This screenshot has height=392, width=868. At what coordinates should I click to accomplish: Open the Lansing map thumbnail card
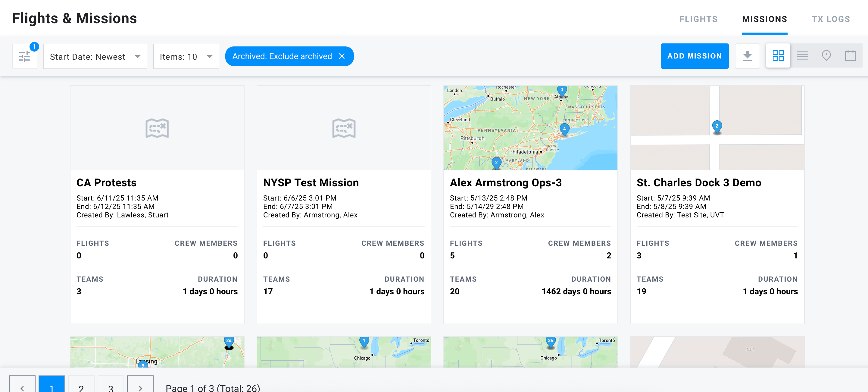point(157,352)
